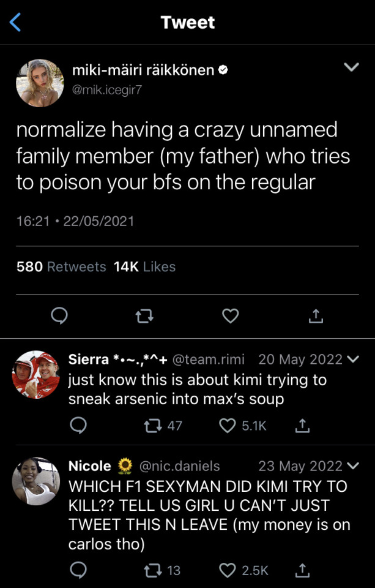Share Nicole's reply
Image resolution: width=375 pixels, height=588 pixels.
coord(301,570)
